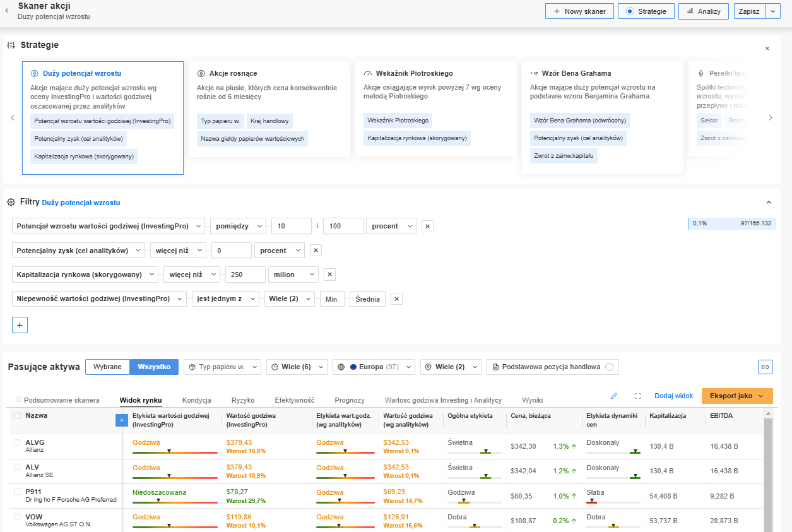The height and width of the screenshot is (532, 792).
Task: Click the Dodaj widok link
Action: click(x=674, y=396)
